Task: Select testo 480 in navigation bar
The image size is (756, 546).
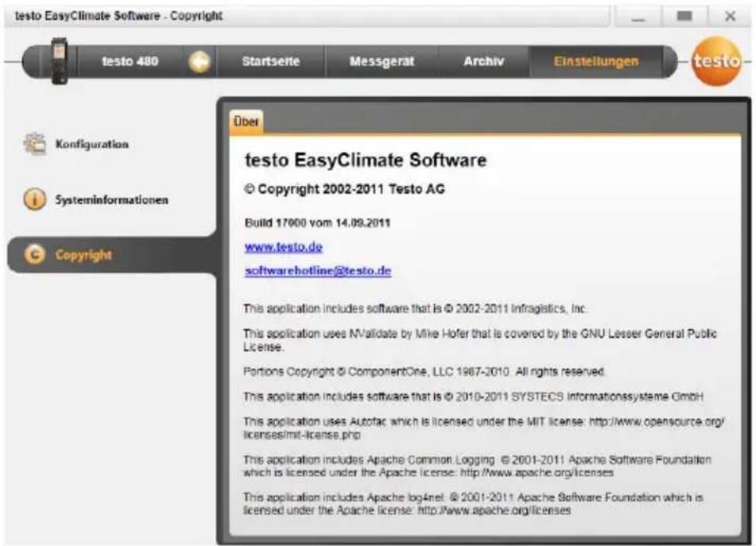Action: click(130, 62)
